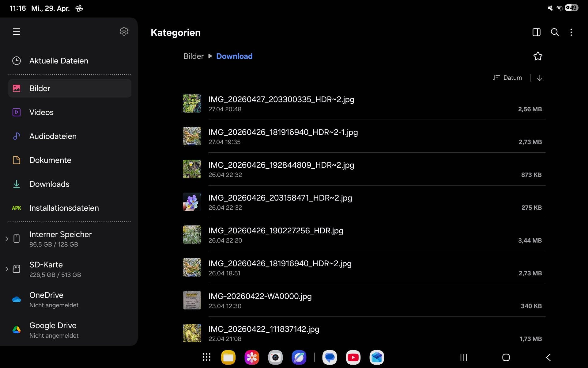Screen dimensions: 588x368
Task: Expand the Interner Speicher tree
Action: (7, 239)
